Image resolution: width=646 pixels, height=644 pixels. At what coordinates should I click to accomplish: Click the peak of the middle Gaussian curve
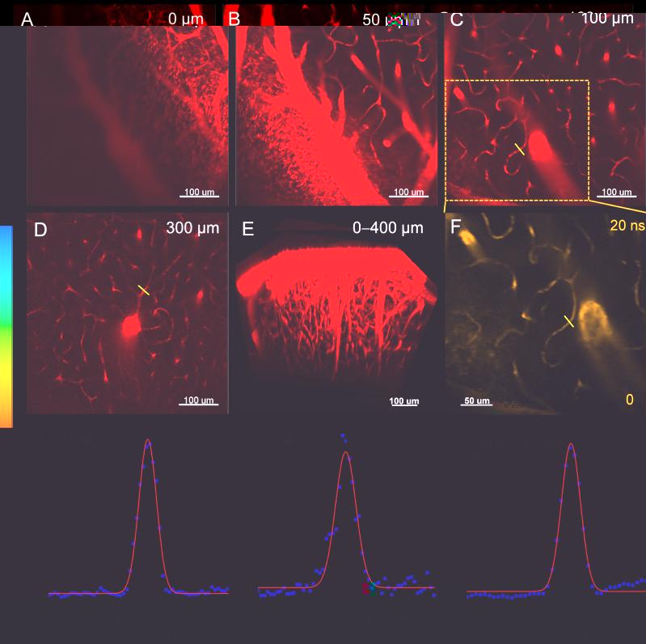pyautogui.click(x=345, y=453)
